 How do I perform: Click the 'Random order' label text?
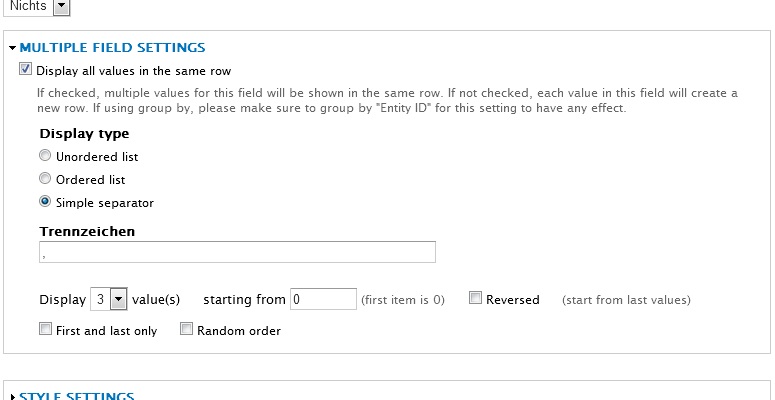click(239, 330)
